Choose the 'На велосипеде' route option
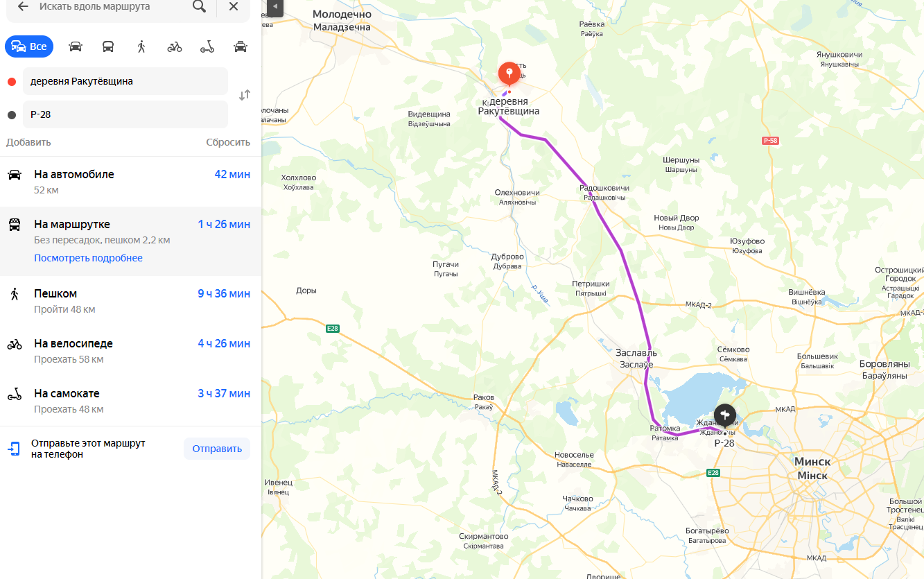 tap(130, 351)
